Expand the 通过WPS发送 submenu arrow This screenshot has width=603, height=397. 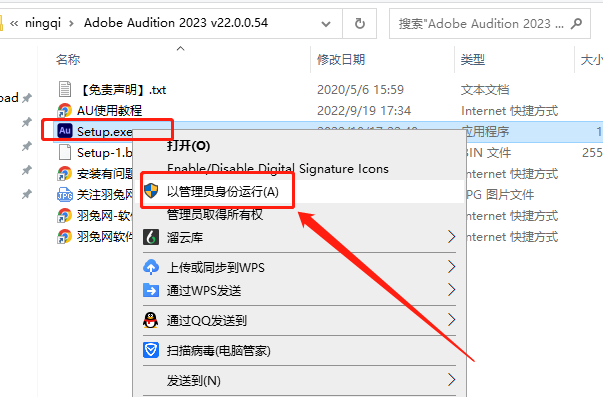451,290
